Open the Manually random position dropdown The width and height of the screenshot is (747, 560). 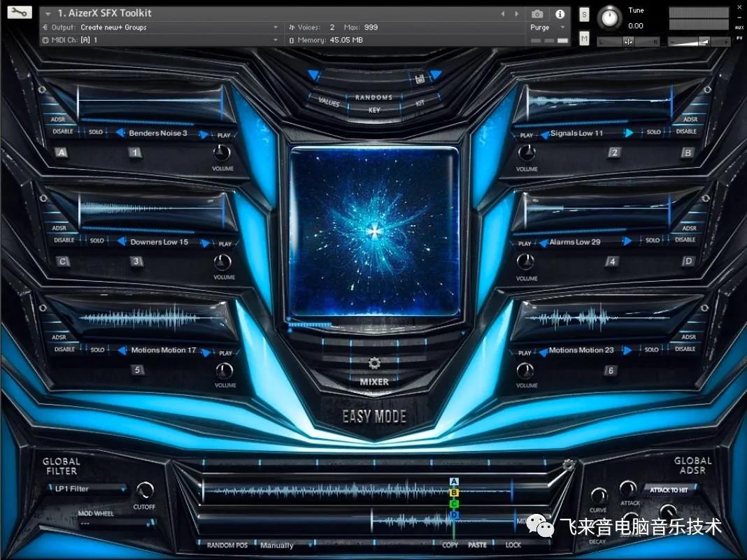pos(285,545)
